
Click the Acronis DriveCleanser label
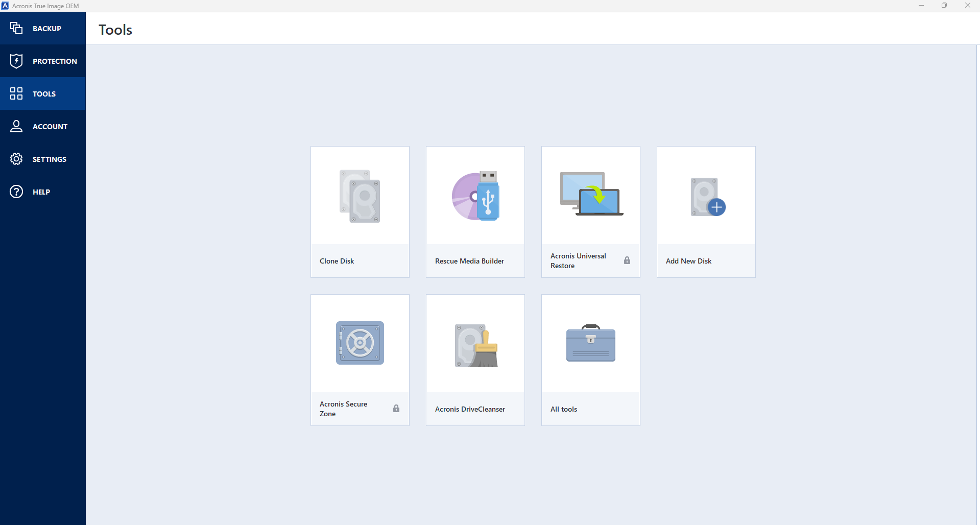coord(470,409)
